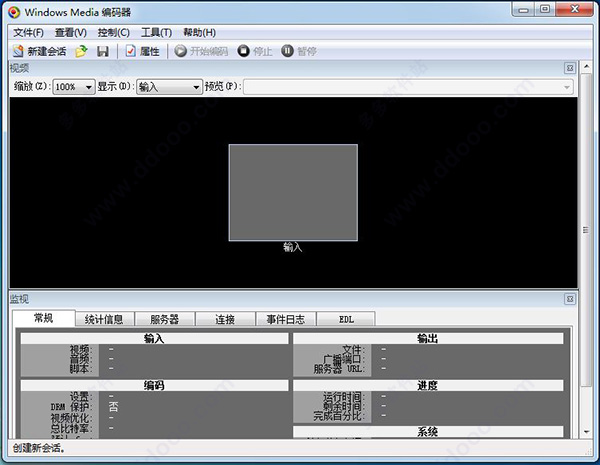This screenshot has width=600, height=465.
Task: Switch to the Connections (连接) tab
Action: point(225,319)
